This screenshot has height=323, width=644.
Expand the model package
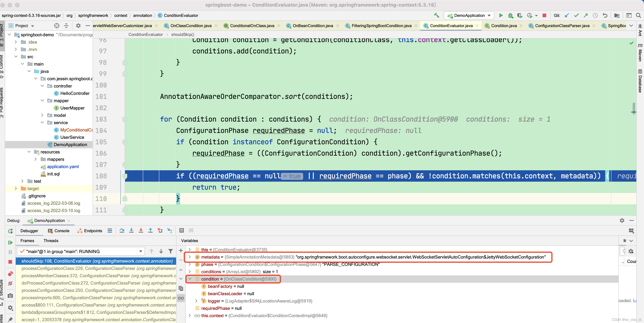pyautogui.click(x=42, y=115)
